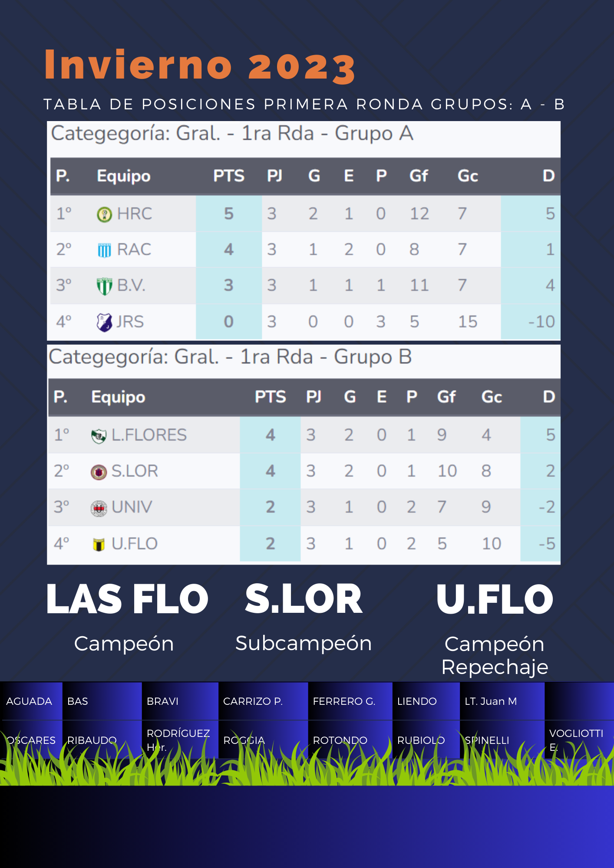
Task: Click the UNIV team emblem
Action: (x=99, y=508)
